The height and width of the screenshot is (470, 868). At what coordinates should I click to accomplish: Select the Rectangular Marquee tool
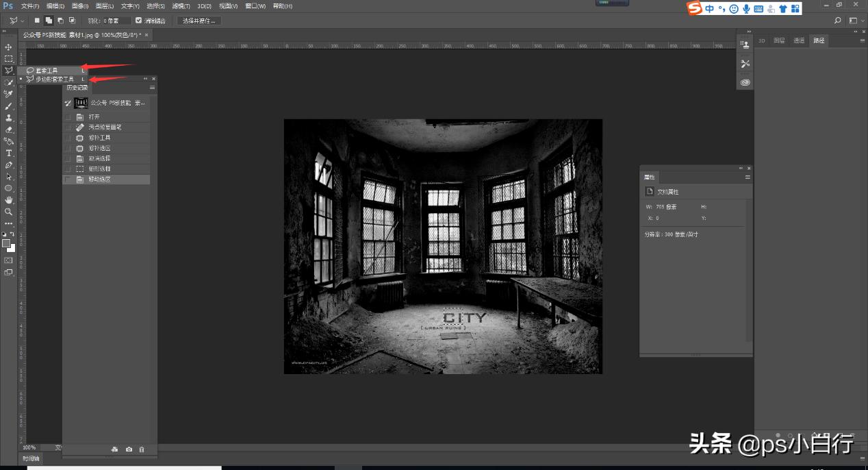click(x=9, y=59)
